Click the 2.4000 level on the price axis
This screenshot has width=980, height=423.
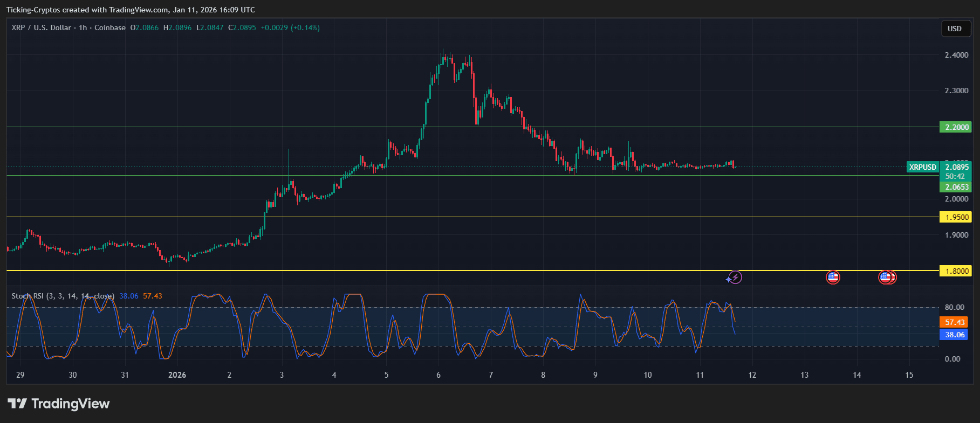(956, 55)
